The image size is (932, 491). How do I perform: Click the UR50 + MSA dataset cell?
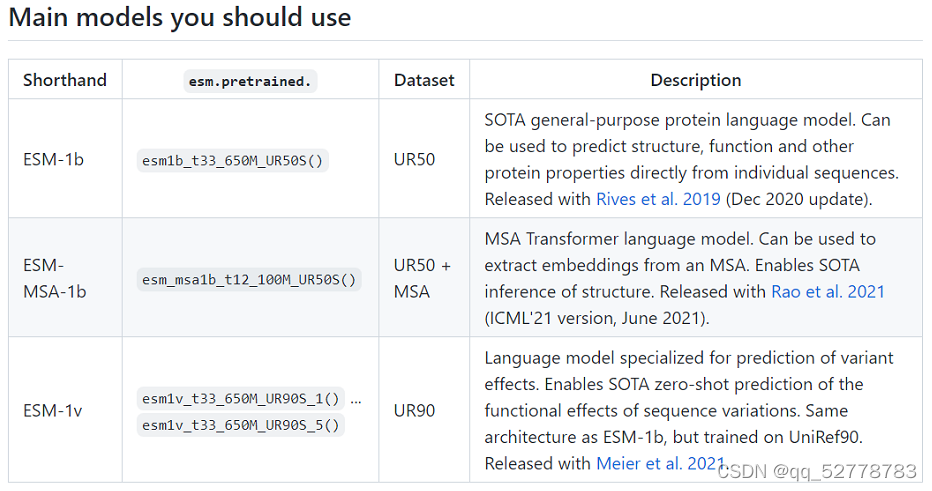tap(422, 278)
